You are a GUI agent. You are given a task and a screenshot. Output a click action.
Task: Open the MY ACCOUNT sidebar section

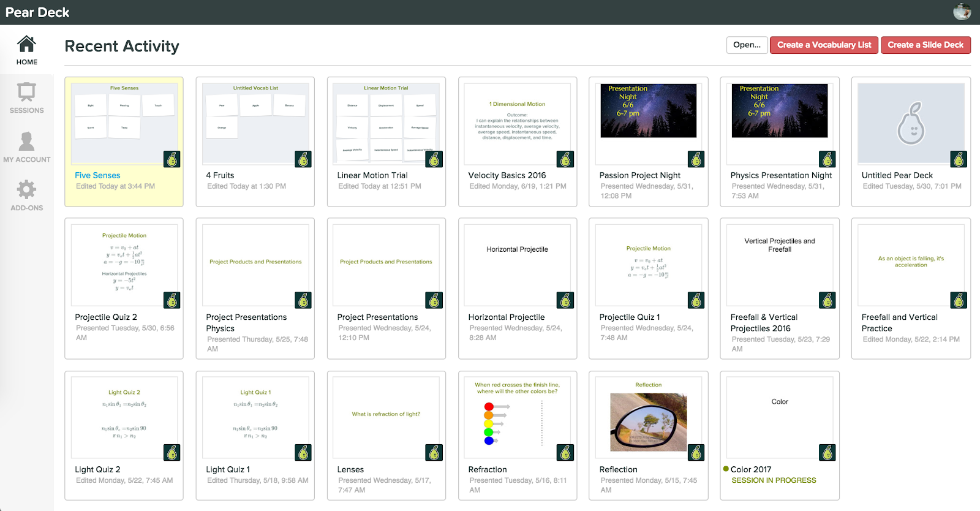pyautogui.click(x=26, y=148)
